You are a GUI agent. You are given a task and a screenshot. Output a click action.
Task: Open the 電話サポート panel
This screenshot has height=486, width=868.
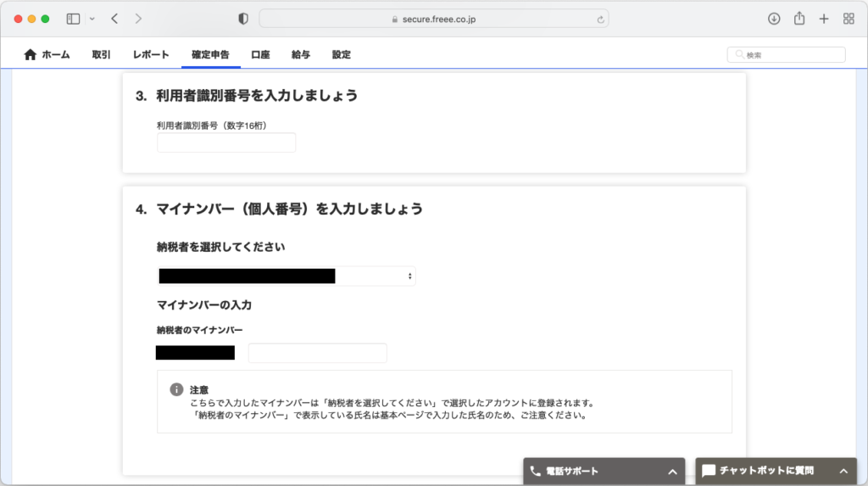point(604,472)
